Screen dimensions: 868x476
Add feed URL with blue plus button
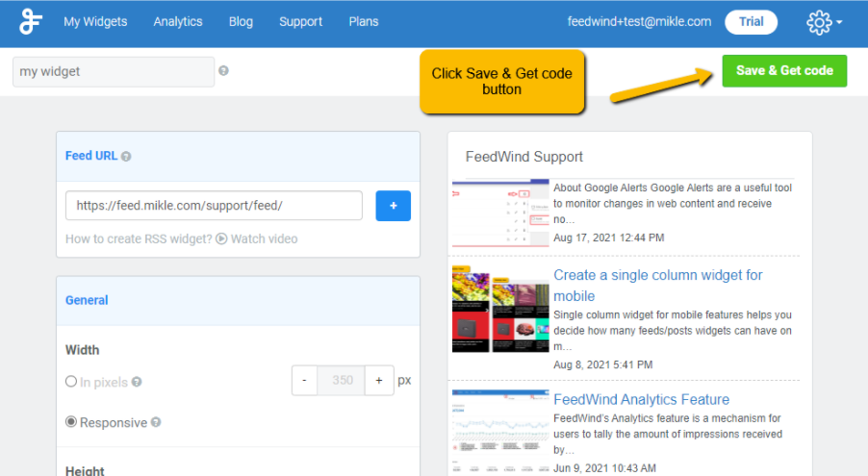393,206
